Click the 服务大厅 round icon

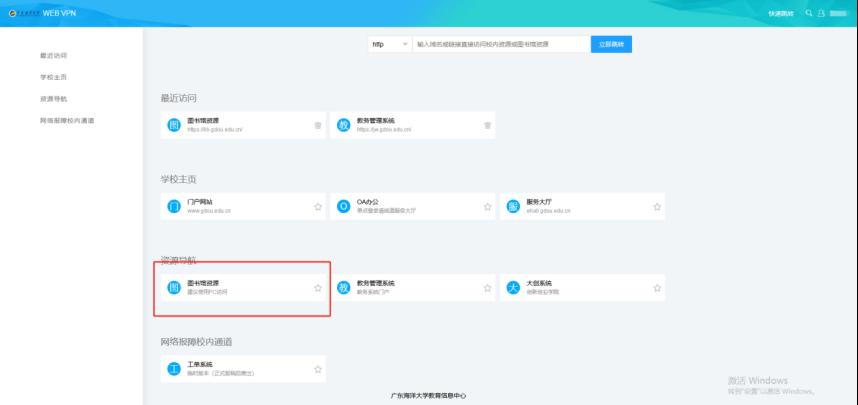tap(513, 207)
